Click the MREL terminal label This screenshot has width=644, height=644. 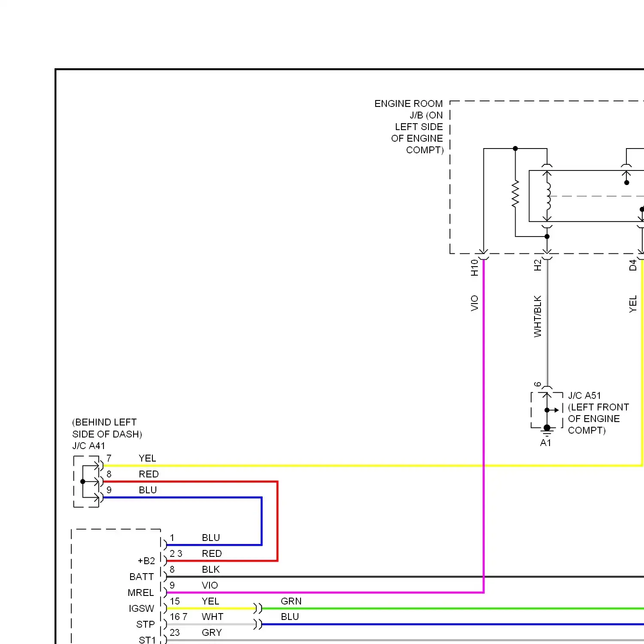point(140,592)
